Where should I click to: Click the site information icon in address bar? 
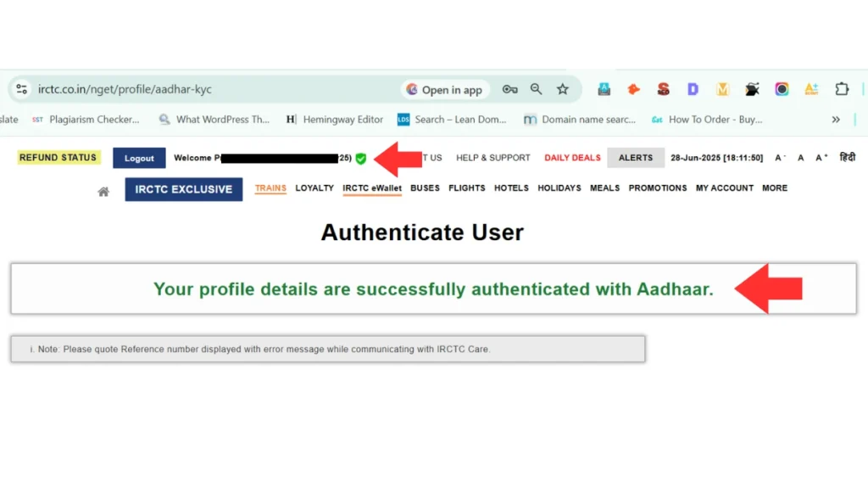click(x=21, y=89)
